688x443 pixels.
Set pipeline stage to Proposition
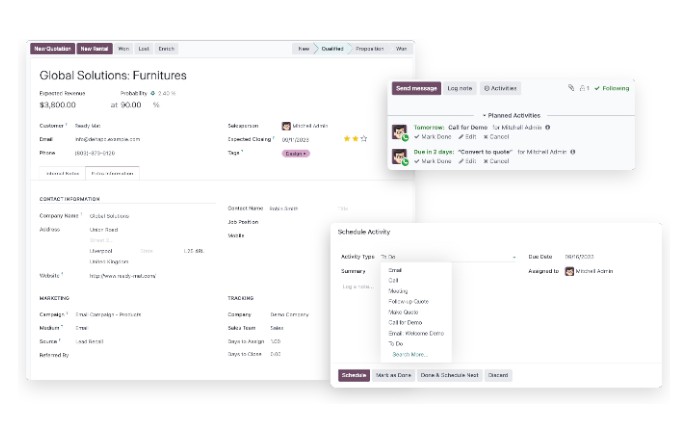coord(370,48)
